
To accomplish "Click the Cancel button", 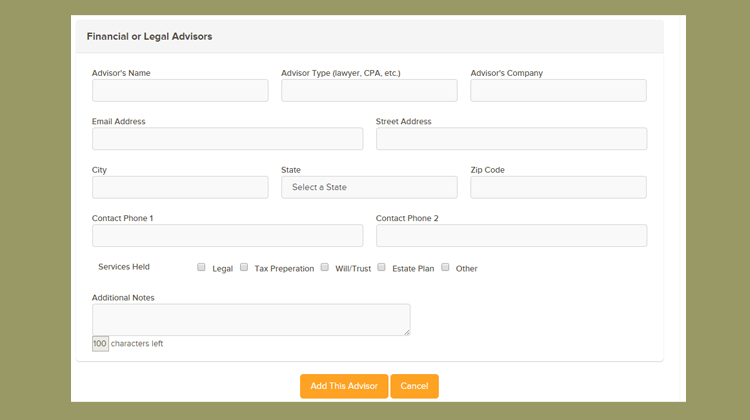I will click(x=414, y=386).
